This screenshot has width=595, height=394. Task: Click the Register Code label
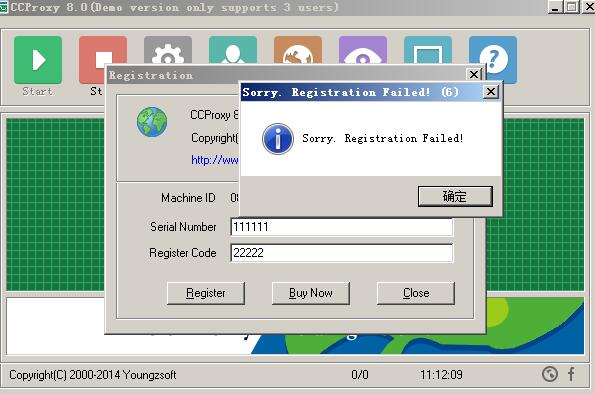(x=183, y=253)
